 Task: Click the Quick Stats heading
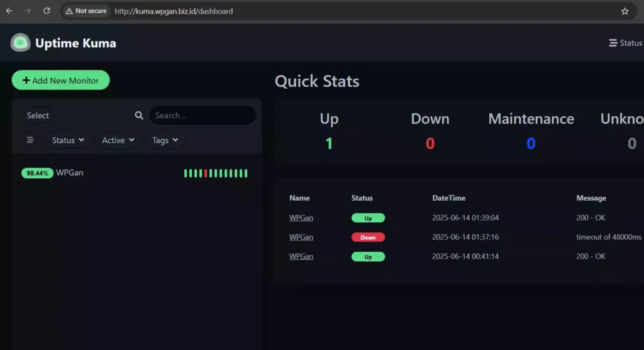pyautogui.click(x=317, y=81)
